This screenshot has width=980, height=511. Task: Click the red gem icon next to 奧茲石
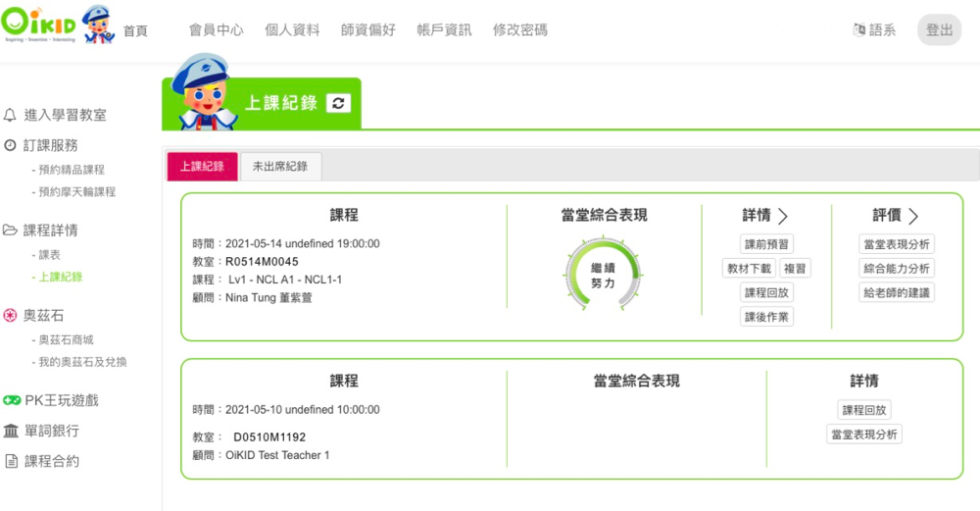11,315
